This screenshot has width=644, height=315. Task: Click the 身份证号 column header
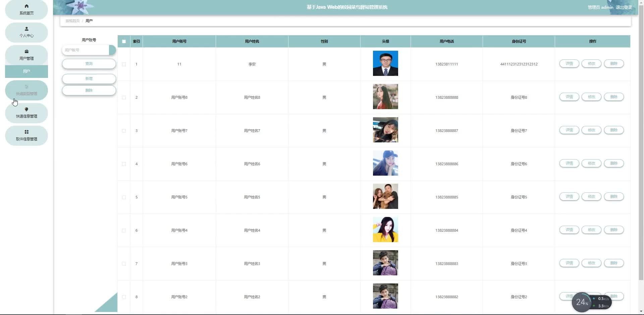tap(519, 41)
